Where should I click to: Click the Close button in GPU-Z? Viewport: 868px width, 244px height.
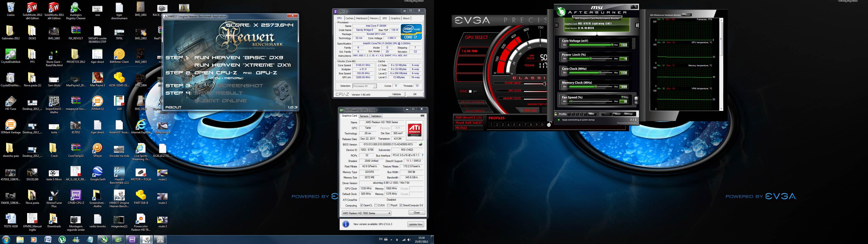click(x=416, y=213)
